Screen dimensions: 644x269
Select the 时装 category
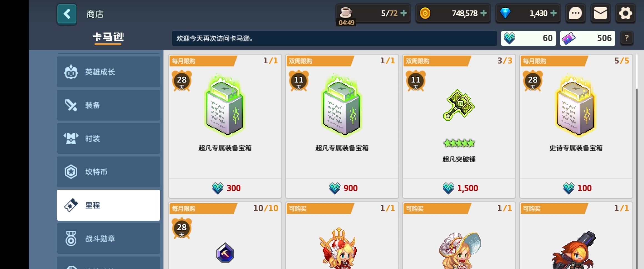(108, 139)
